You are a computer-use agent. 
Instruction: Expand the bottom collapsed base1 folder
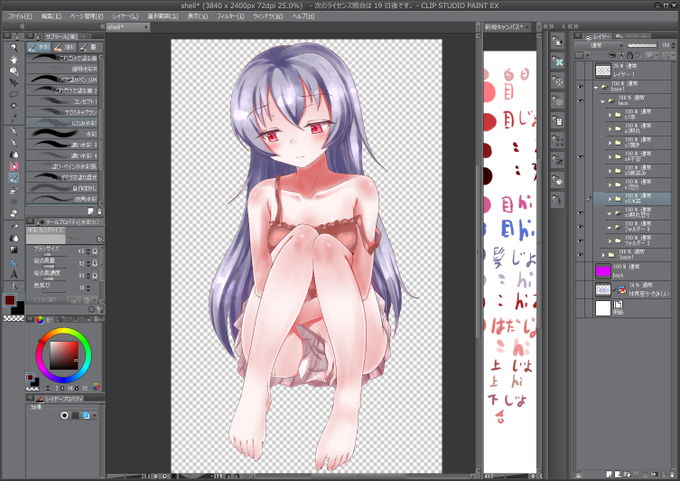pos(603,255)
